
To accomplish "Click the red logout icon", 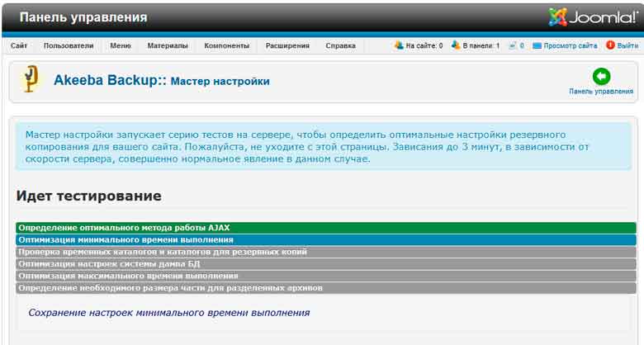I will pyautogui.click(x=610, y=45).
